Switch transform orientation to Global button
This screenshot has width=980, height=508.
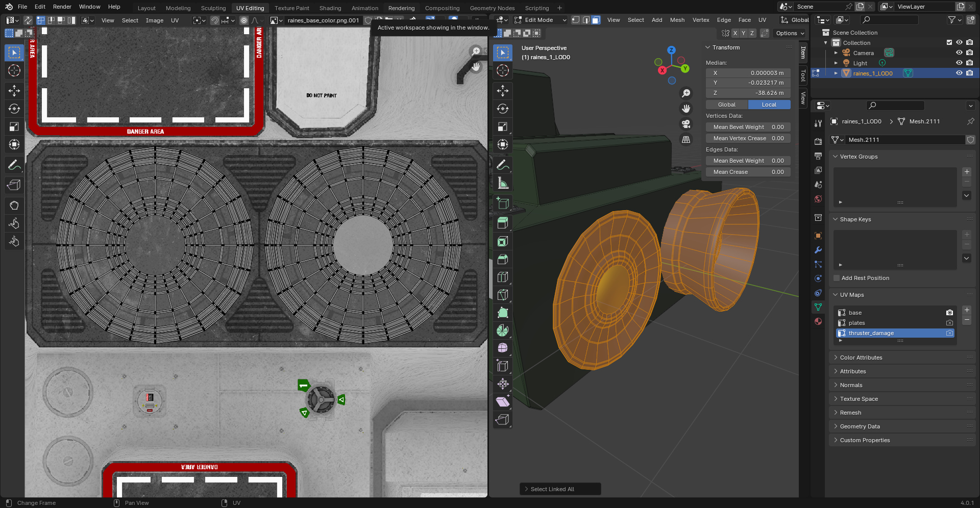[x=727, y=105]
